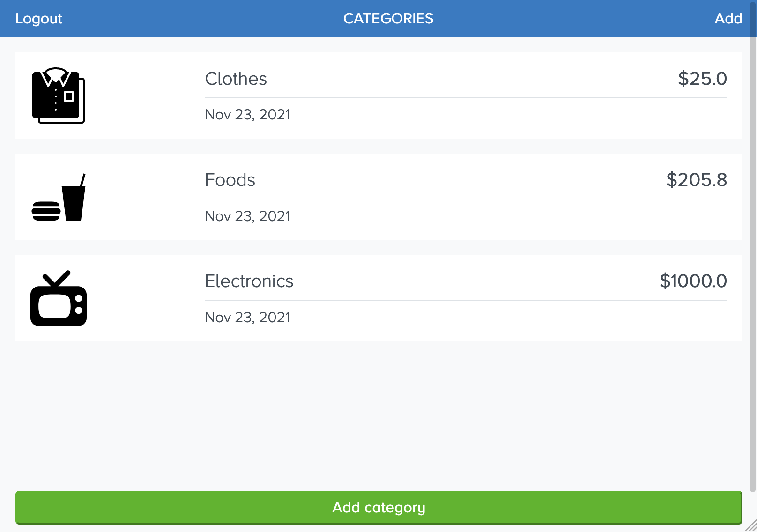The width and height of the screenshot is (757, 532).
Task: Click the shirt icon for Clothes category
Action: click(58, 96)
